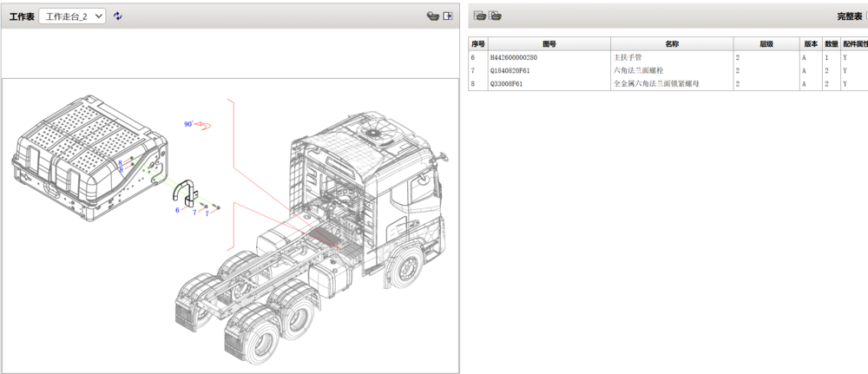Click the print icon above the diagram
This screenshot has height=374, width=868.
click(432, 16)
